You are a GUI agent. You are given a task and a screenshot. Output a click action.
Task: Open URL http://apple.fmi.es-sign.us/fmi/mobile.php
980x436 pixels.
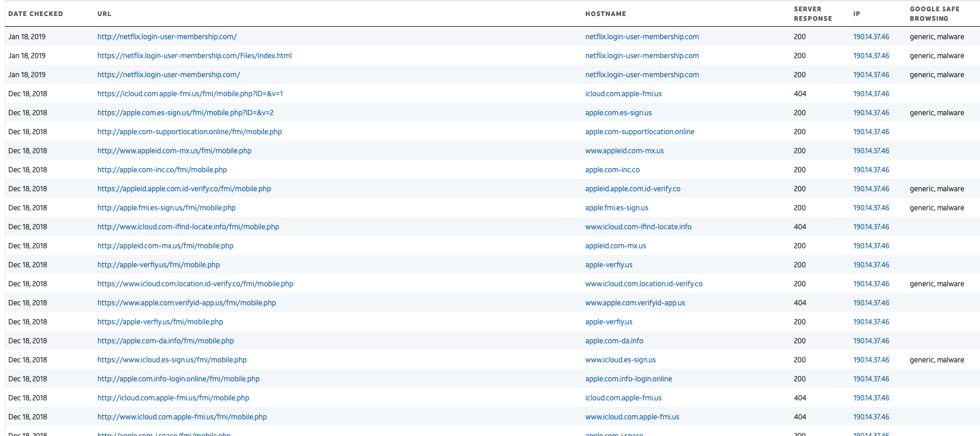pos(166,208)
